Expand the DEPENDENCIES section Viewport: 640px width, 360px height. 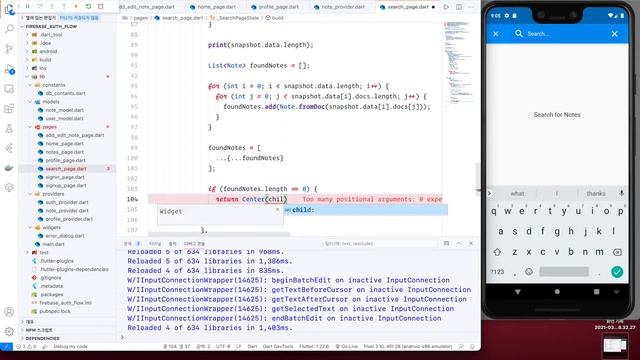(x=42, y=338)
